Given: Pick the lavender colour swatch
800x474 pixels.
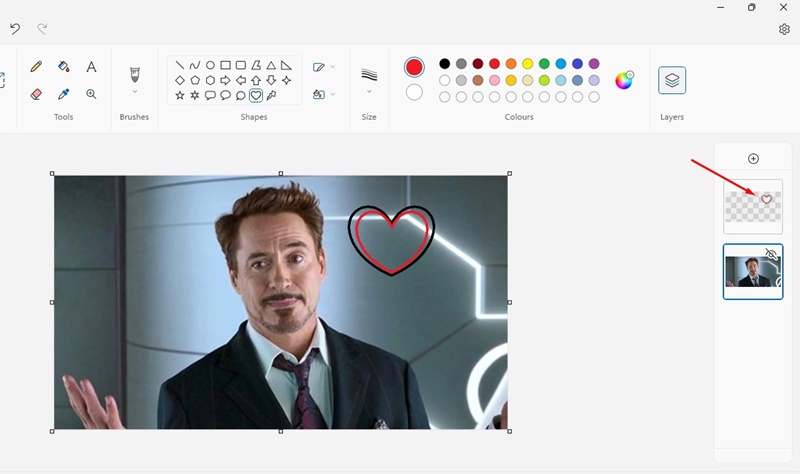Looking at the screenshot, I should coord(594,80).
